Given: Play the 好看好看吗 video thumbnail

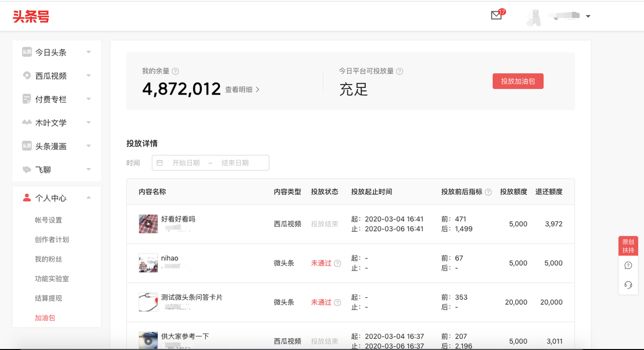Looking at the screenshot, I should [x=148, y=223].
